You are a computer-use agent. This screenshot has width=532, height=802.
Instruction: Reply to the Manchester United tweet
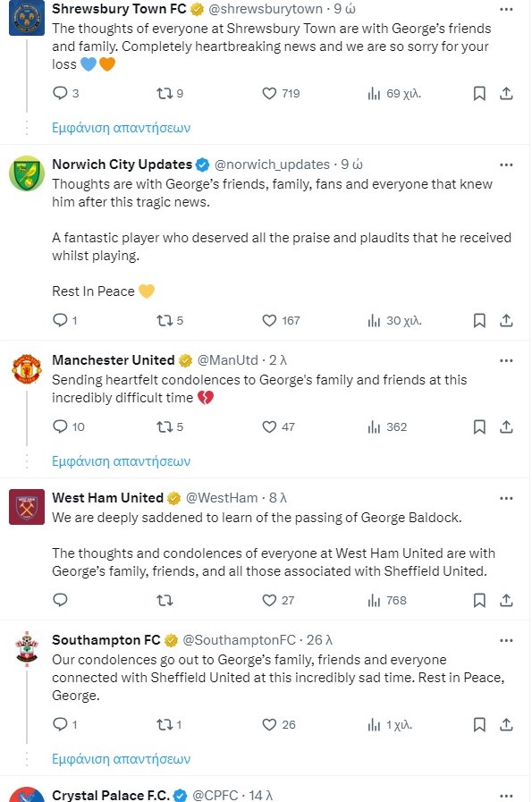[x=61, y=426]
